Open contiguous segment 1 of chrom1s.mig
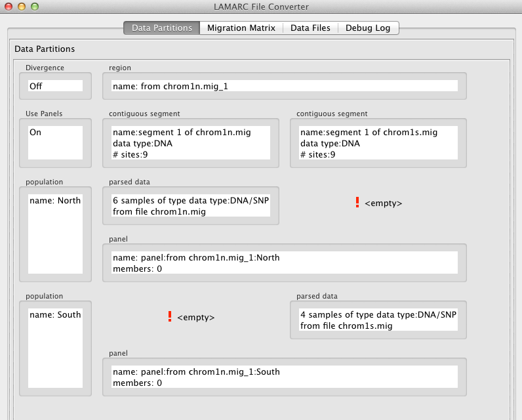This screenshot has height=420, width=522. click(x=378, y=143)
